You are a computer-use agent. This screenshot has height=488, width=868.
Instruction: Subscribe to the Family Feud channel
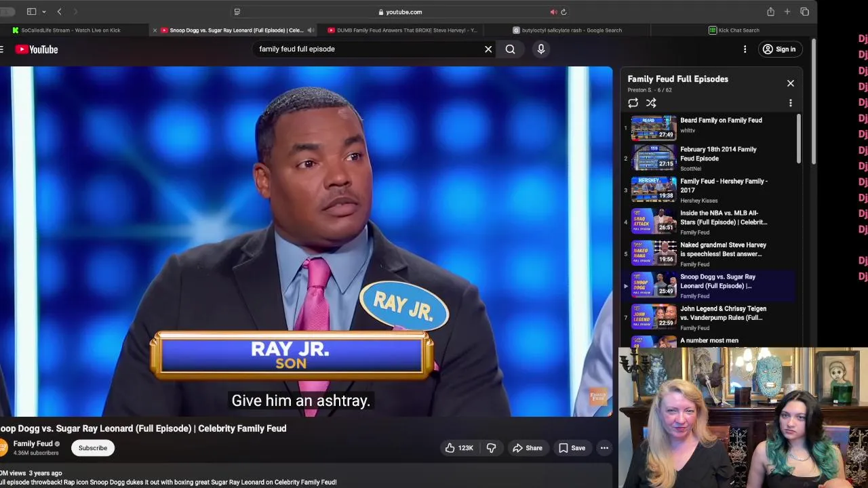93,448
